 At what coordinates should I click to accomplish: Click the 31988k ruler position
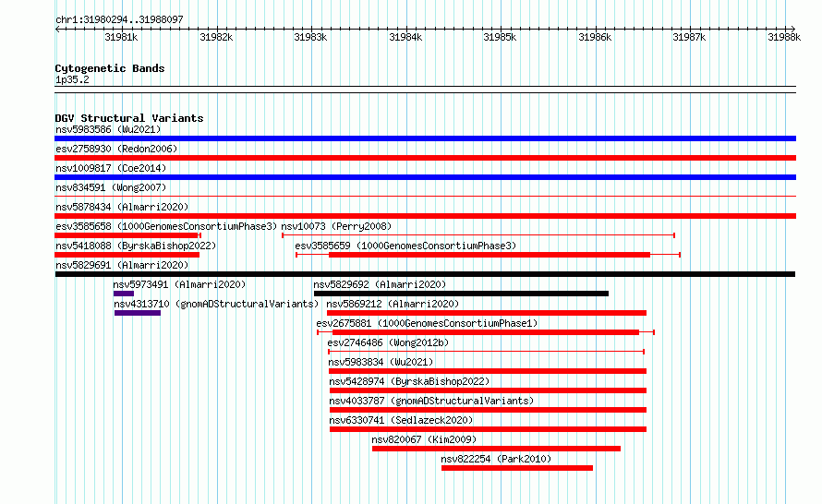click(x=784, y=37)
